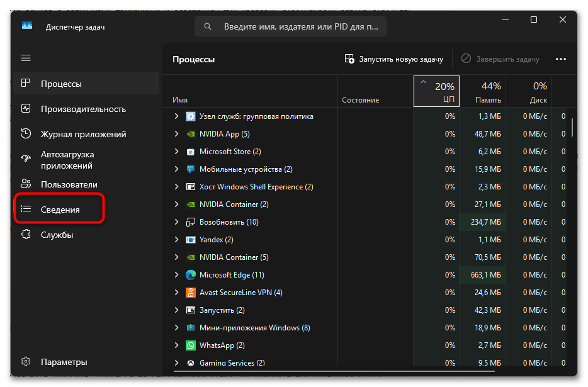Open the Процессы tab in sidebar
Viewport: 588px width, 387px height.
coord(86,83)
